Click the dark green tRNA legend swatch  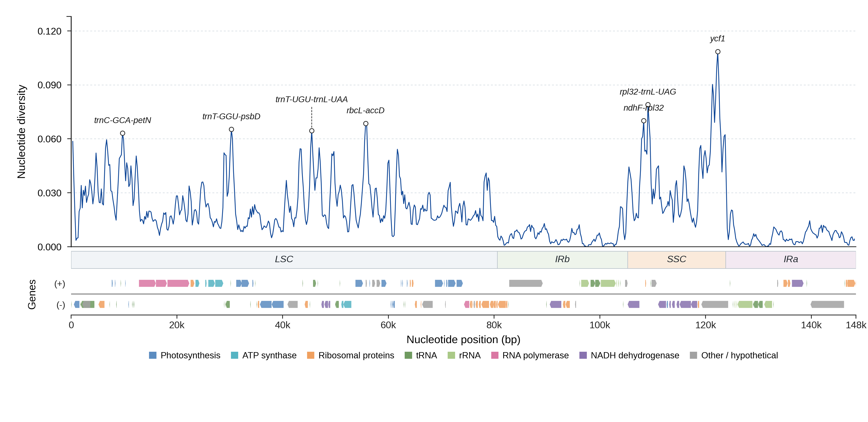[408, 355]
